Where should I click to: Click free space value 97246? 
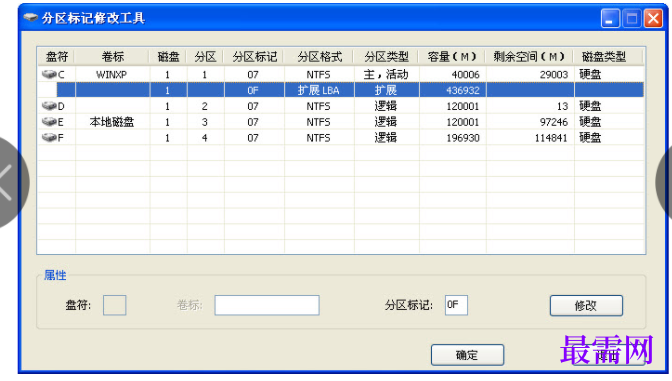click(554, 122)
